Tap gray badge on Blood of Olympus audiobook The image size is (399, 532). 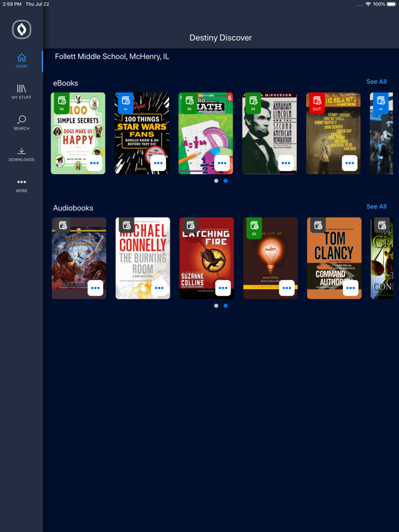tap(62, 225)
